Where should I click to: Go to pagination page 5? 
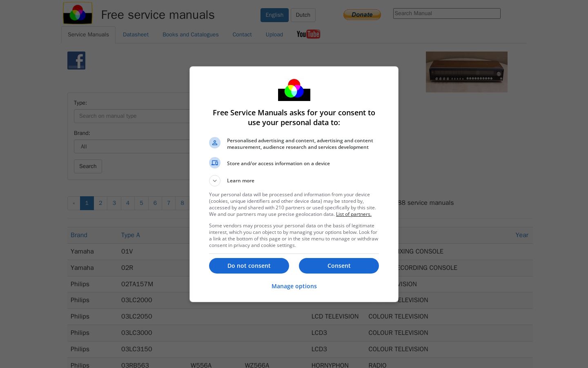click(141, 203)
